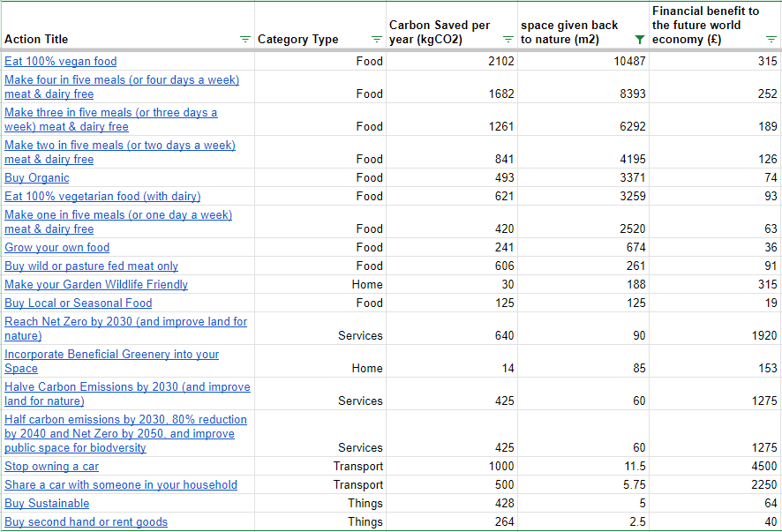Open 'Buy second hand or rent goods'
Viewport: 782px width, 532px height.
tap(86, 521)
